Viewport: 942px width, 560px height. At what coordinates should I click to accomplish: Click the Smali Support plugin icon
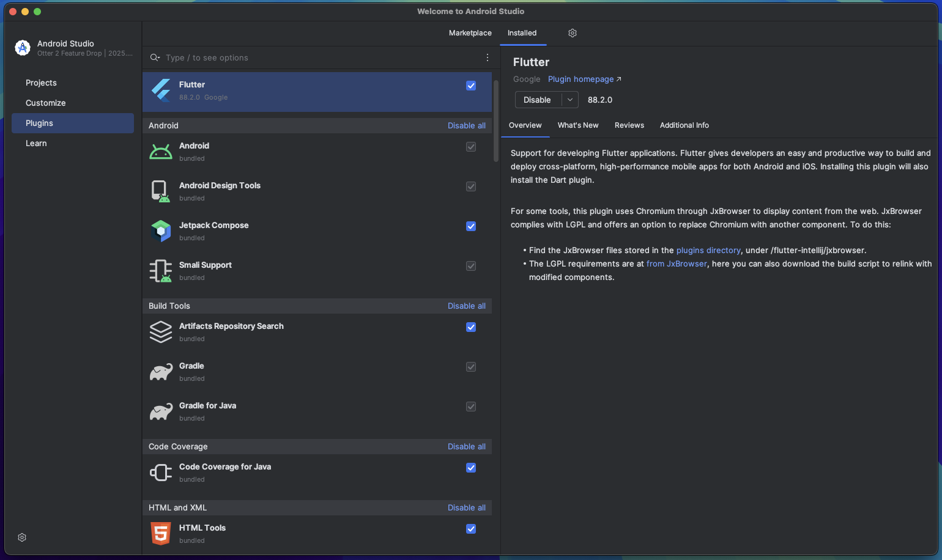click(x=161, y=271)
